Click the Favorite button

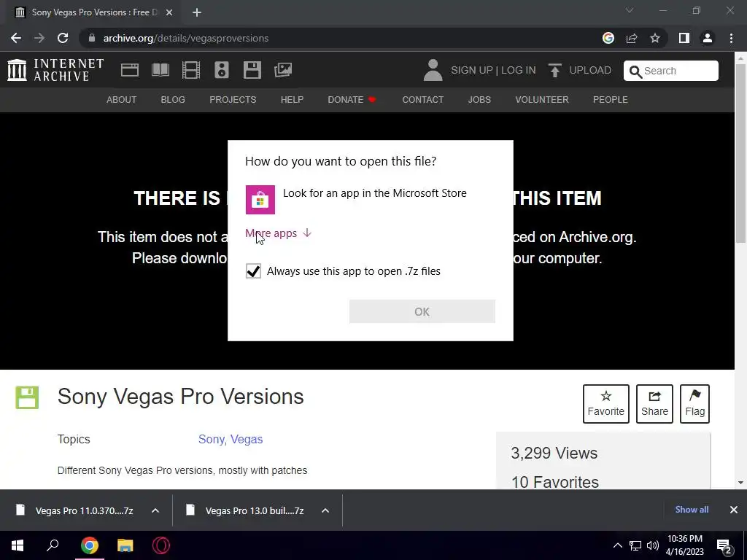point(606,404)
